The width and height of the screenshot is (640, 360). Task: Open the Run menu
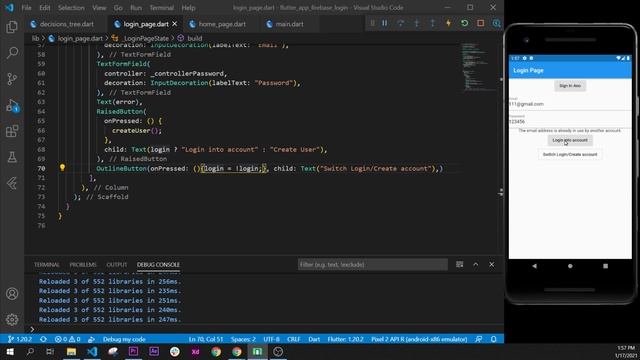[x=136, y=8]
